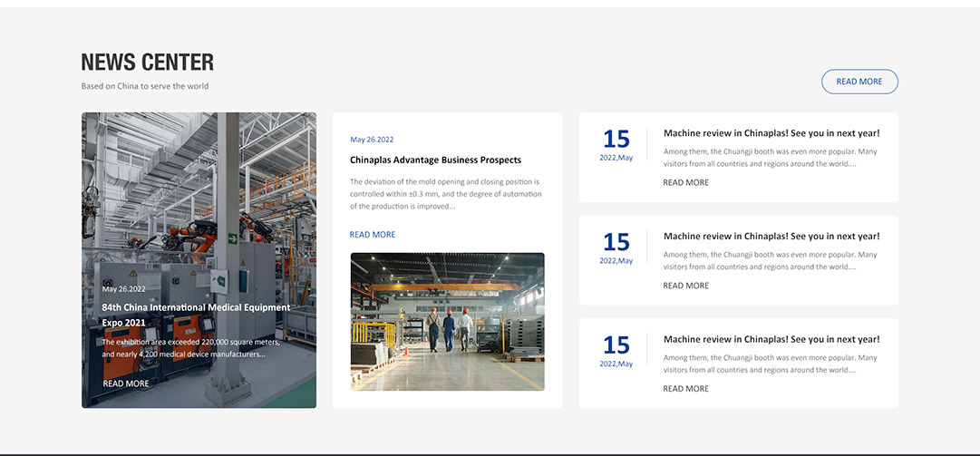Click the exhibition area excerpt on the Expo card
The image size is (980, 456).
pyautogui.click(x=190, y=348)
